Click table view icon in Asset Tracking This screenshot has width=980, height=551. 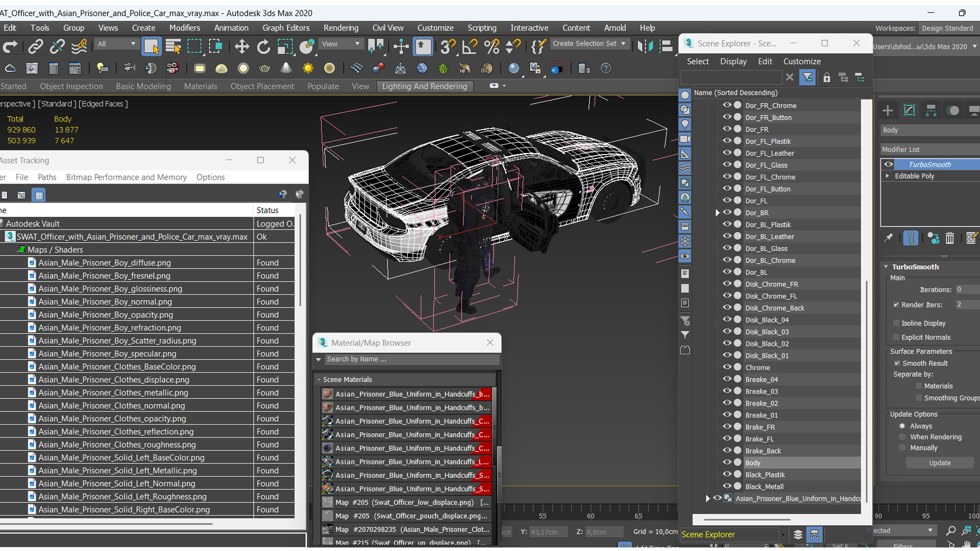[39, 195]
